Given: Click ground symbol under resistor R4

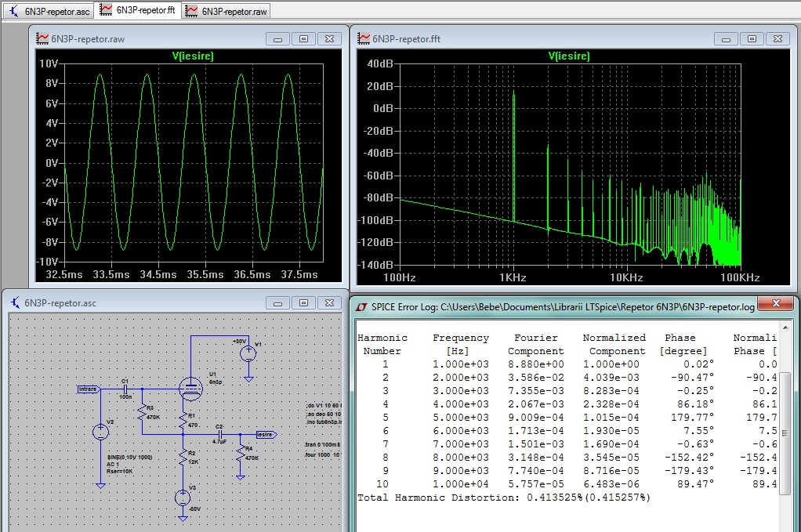Looking at the screenshot, I should coord(240,477).
